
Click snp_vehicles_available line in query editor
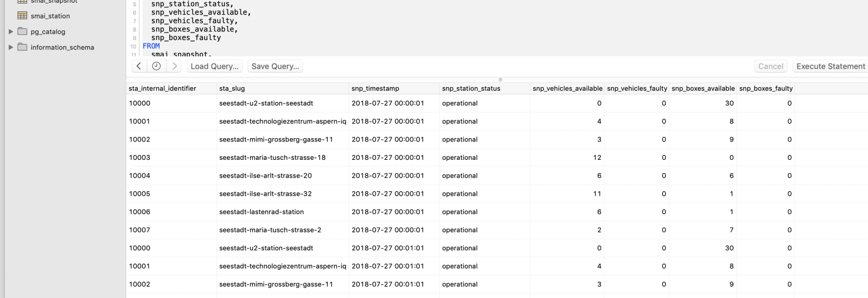click(201, 12)
